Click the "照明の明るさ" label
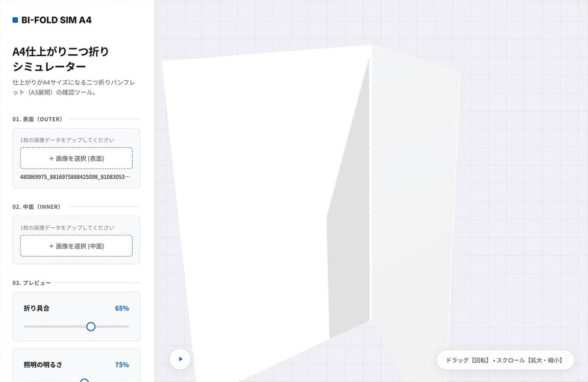588x382 pixels. click(x=43, y=365)
